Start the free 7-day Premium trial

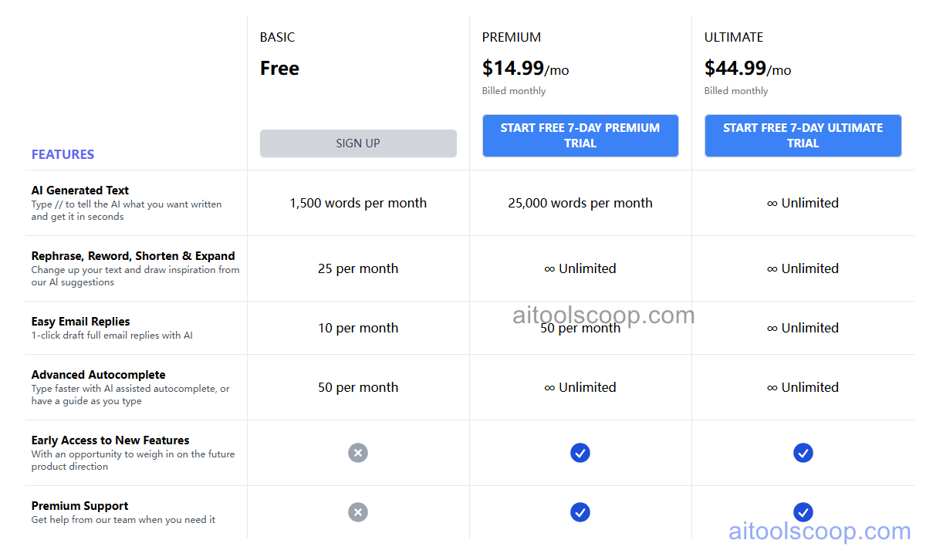(x=580, y=136)
